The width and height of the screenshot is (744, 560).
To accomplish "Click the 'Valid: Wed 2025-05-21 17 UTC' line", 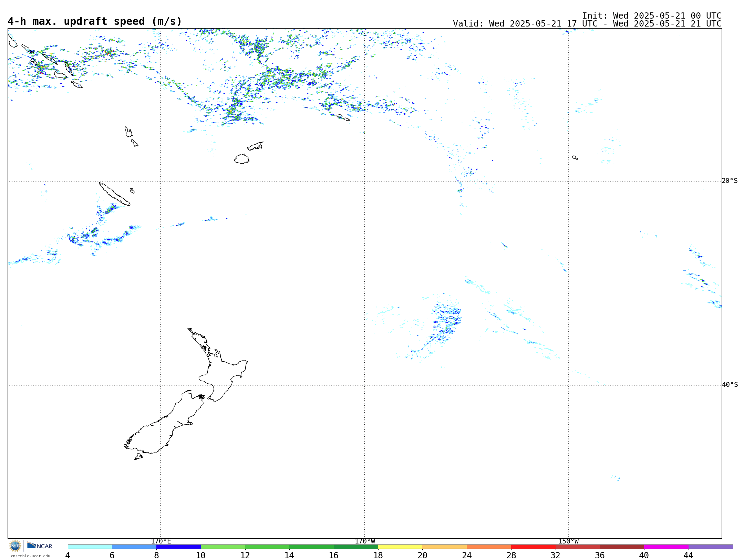I will point(587,24).
